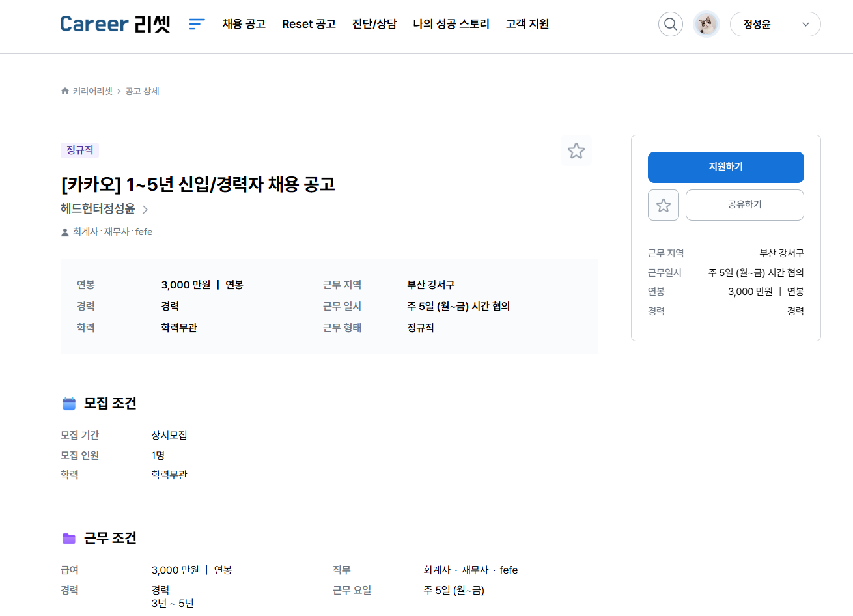Click 학력무관 in the summary table
The height and width of the screenshot is (616, 853).
tap(179, 328)
